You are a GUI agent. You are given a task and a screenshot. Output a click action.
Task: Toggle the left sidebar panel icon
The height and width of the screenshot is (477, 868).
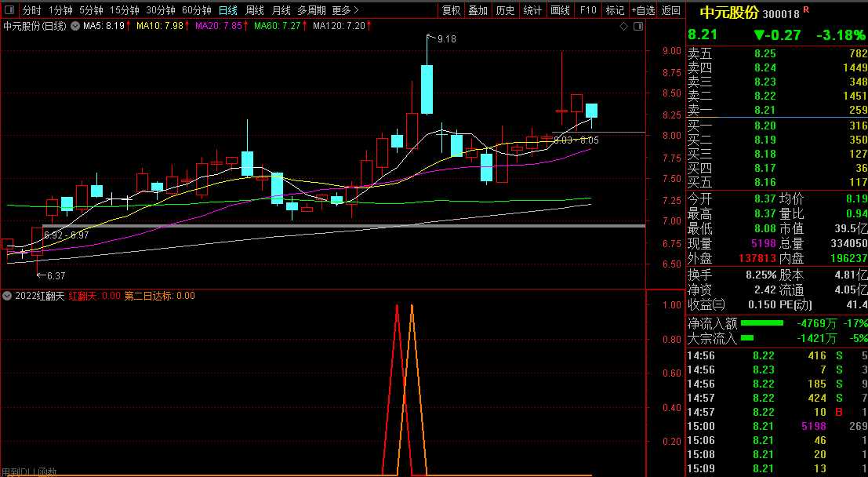pyautogui.click(x=9, y=10)
